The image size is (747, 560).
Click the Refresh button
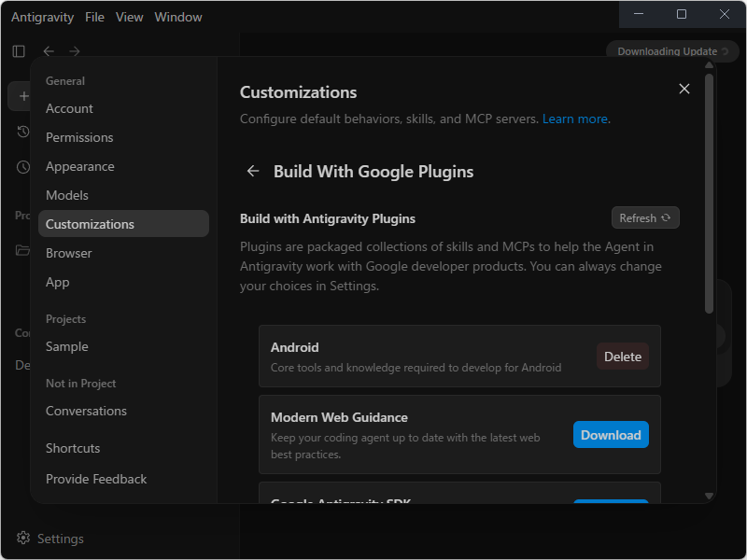(x=645, y=217)
